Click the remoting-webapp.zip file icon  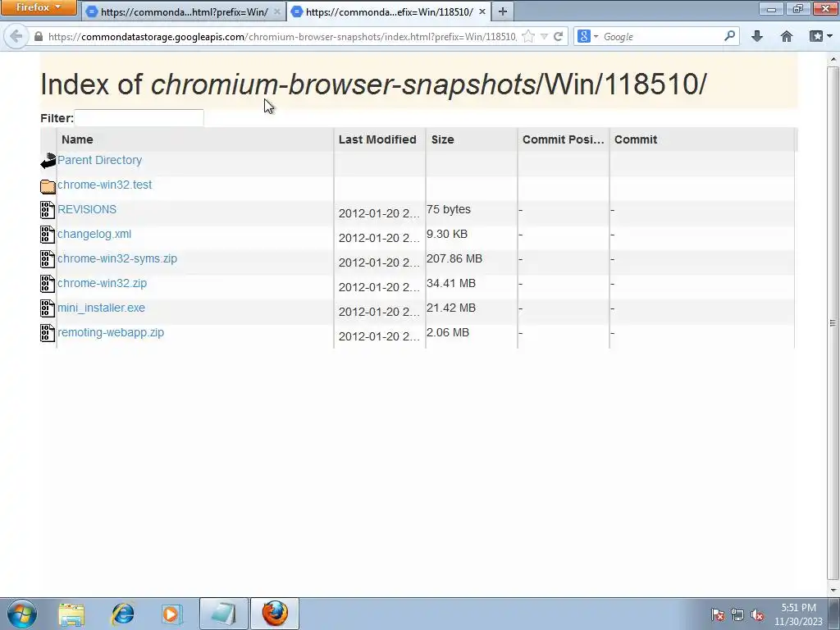pyautogui.click(x=48, y=333)
